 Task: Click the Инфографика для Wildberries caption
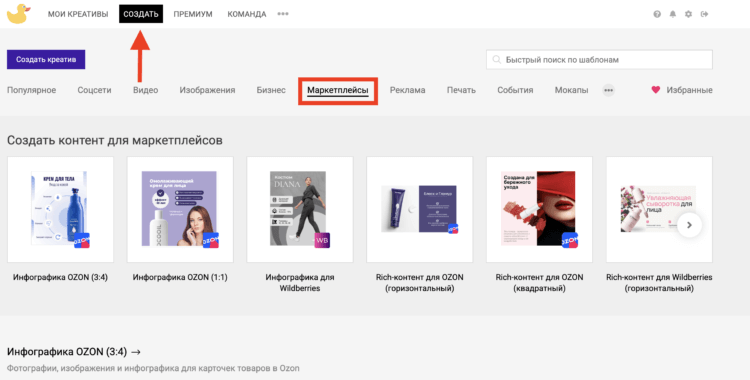pos(300,282)
